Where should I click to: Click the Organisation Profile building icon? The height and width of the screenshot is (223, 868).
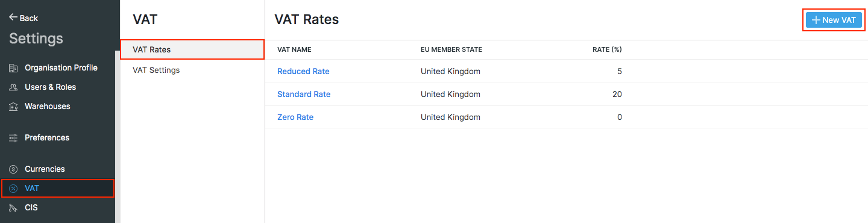(x=13, y=68)
